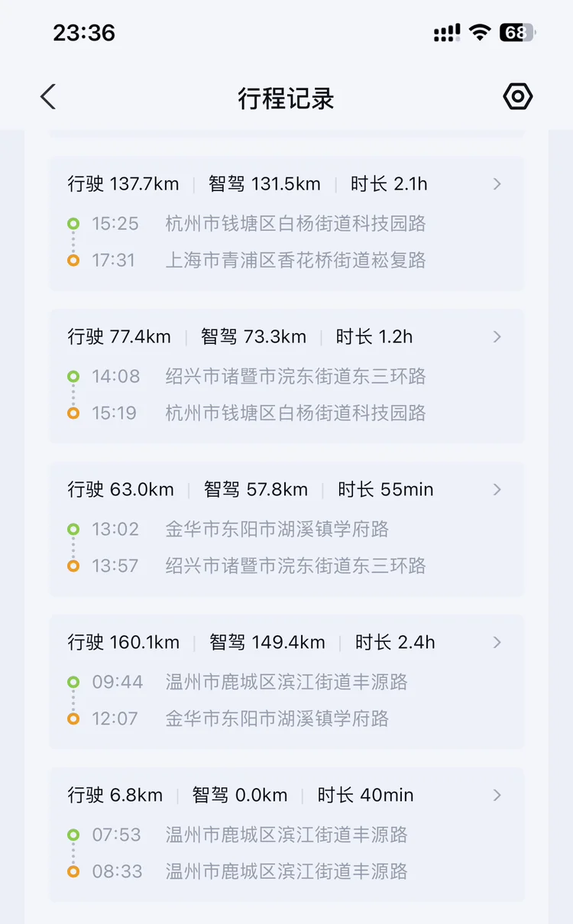Tap the Wi-Fi status icon
573x924 pixels.
[480, 32]
